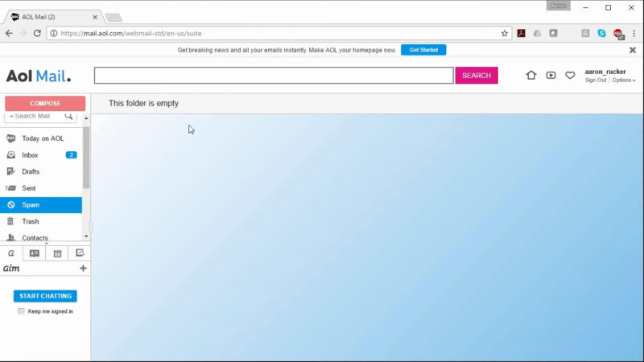This screenshot has width=644, height=362.
Task: Open a new browser tab
Action: point(114,17)
